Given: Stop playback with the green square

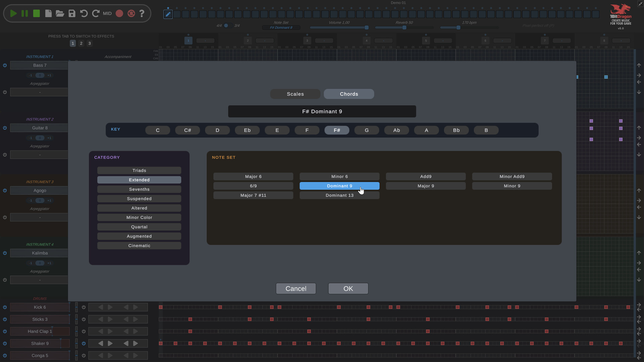Looking at the screenshot, I should (x=37, y=13).
